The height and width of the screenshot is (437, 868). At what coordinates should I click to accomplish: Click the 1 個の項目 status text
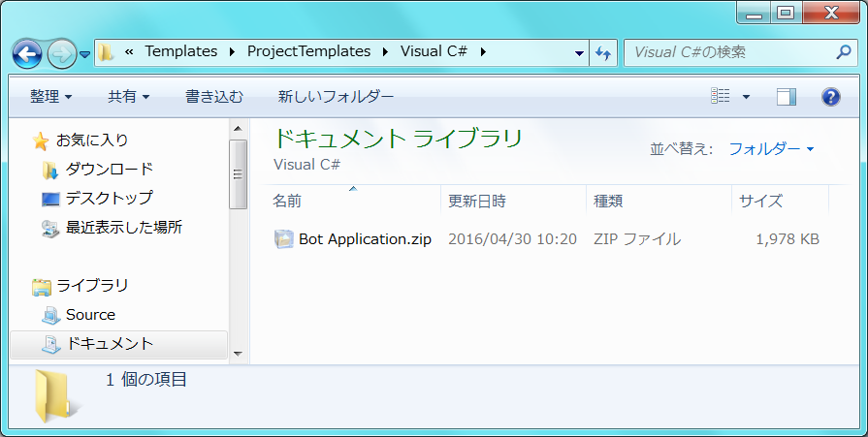(x=146, y=380)
